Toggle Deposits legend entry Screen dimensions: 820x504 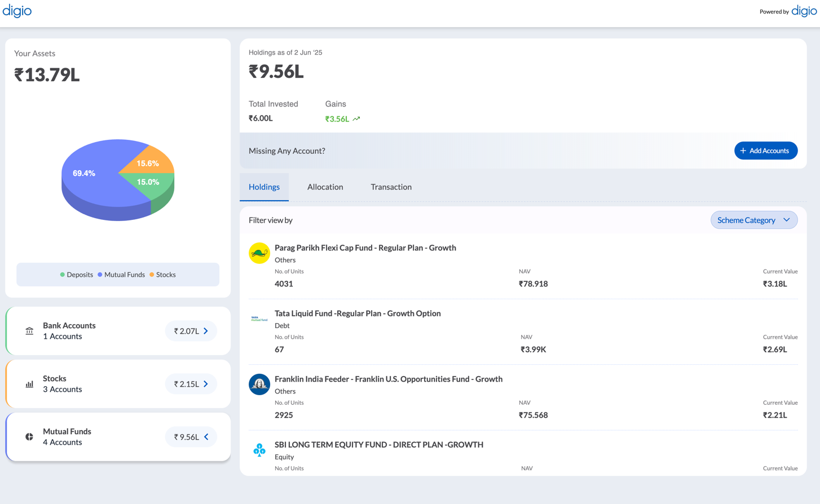tap(77, 275)
